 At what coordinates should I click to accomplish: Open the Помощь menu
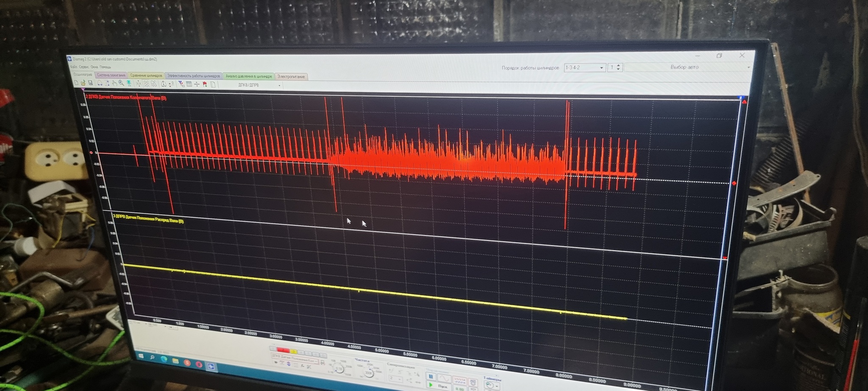click(x=105, y=67)
